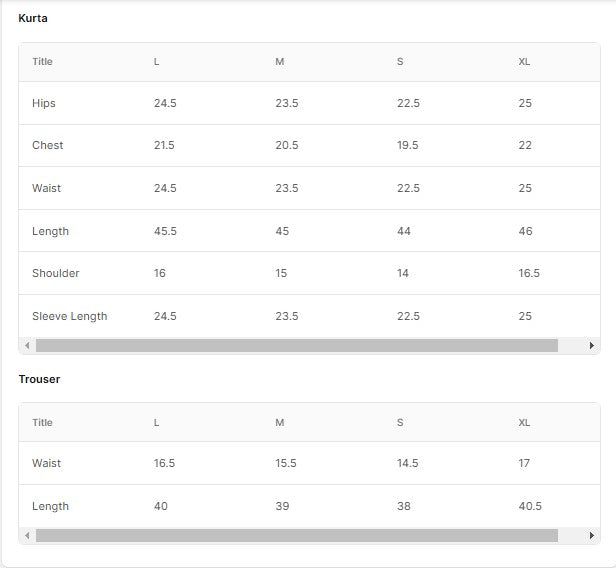
Task: Click the Kurta Length value 45.5
Action: [x=165, y=231]
